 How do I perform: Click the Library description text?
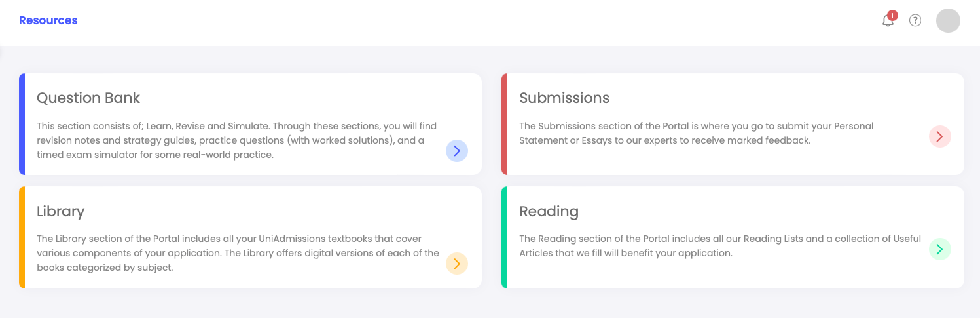point(238,253)
